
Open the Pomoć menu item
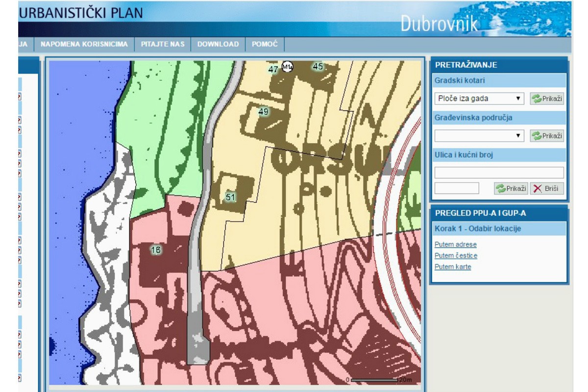tap(265, 44)
